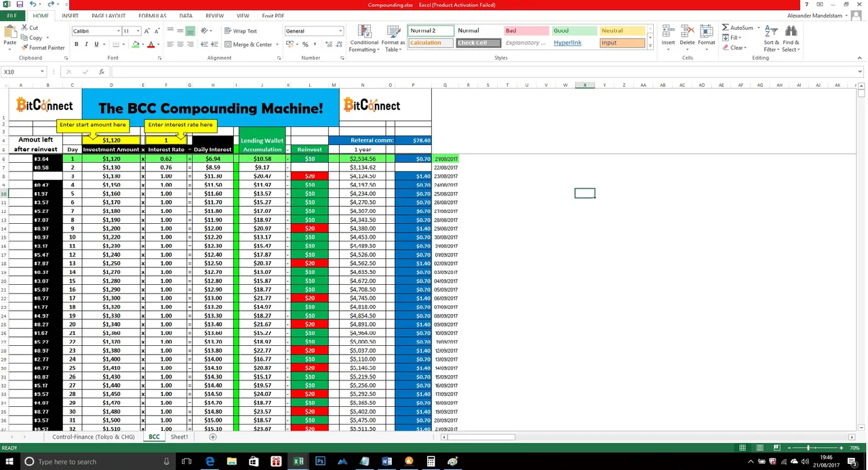Click the fill color paint bucket

point(136,45)
